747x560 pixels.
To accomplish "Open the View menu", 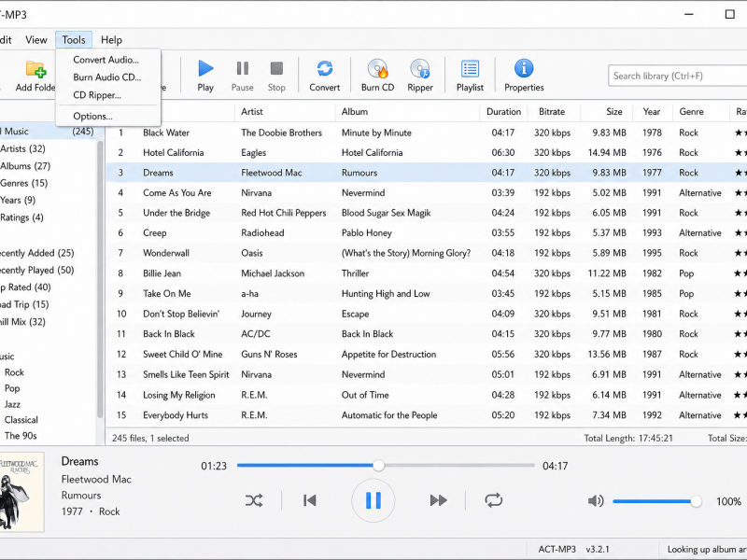I will click(x=36, y=40).
